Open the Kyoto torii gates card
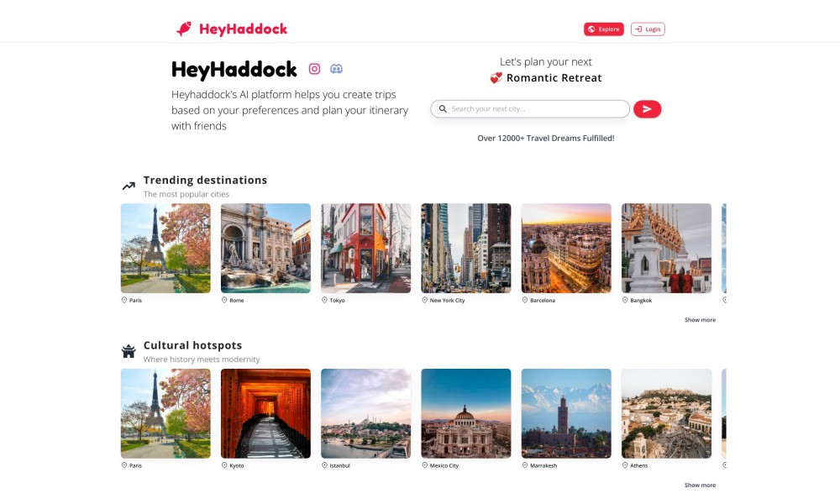This screenshot has height=504, width=840. [265, 413]
